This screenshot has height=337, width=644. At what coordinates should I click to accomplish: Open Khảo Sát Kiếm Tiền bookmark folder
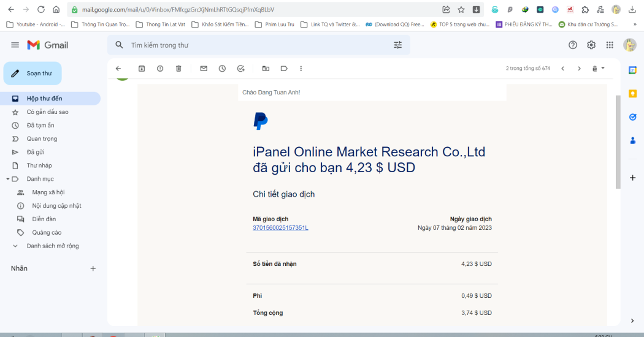(220, 25)
